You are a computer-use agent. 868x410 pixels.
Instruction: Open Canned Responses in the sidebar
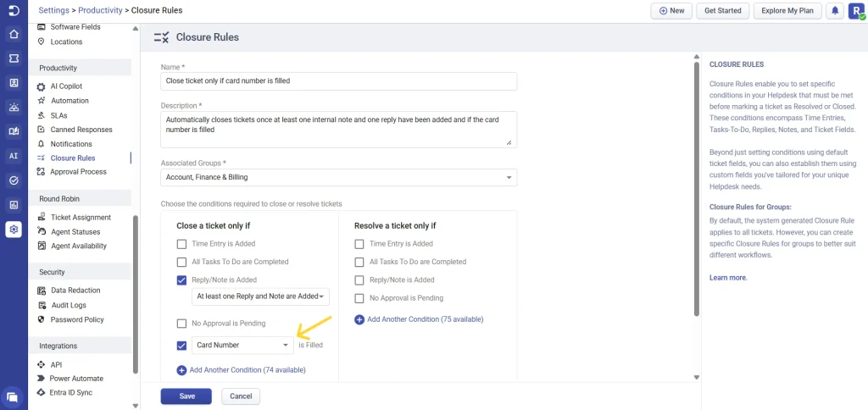pos(81,130)
